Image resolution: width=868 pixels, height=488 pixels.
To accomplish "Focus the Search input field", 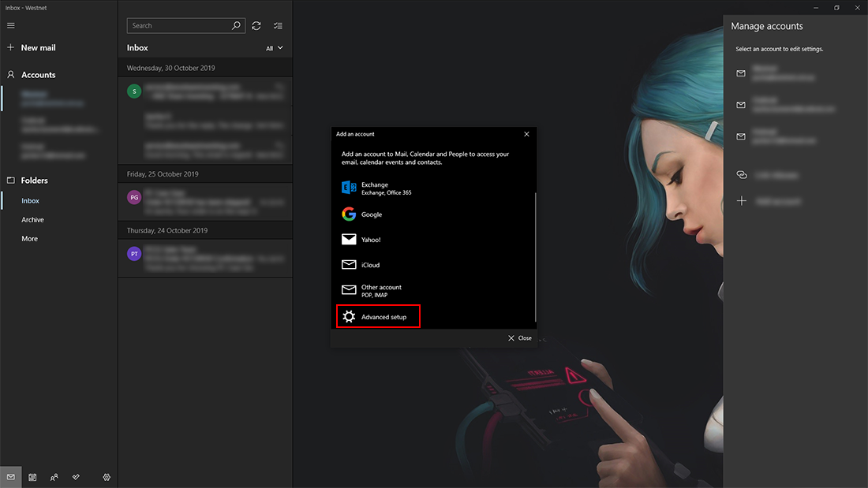I will (x=185, y=25).
